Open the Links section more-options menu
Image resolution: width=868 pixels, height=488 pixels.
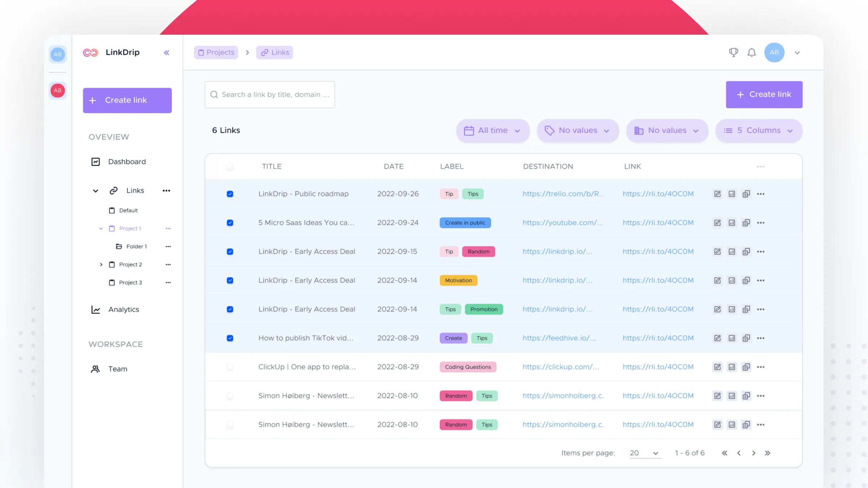[166, 191]
